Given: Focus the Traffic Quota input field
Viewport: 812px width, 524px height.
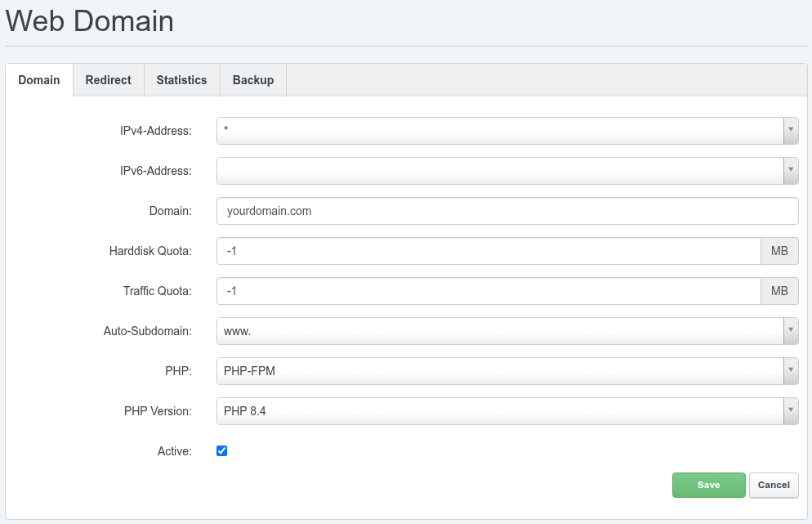Looking at the screenshot, I should pyautogui.click(x=489, y=291).
